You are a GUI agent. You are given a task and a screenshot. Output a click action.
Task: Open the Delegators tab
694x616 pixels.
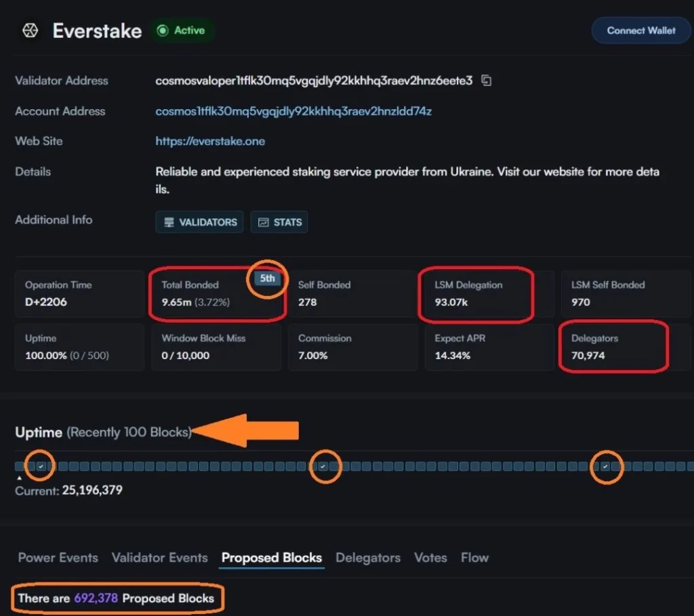click(x=368, y=558)
